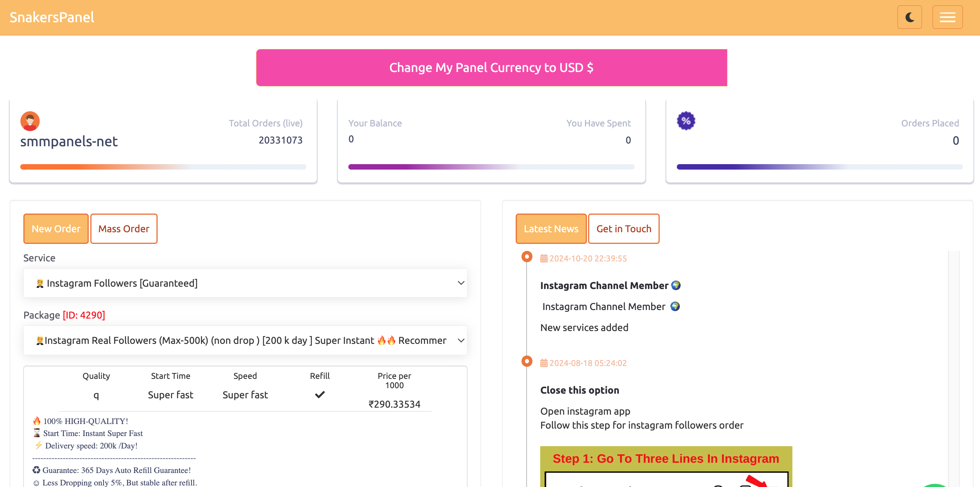Select the New Order tab
The image size is (980, 487).
(56, 229)
